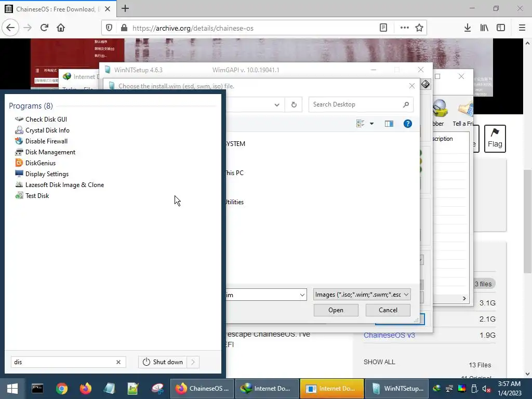Cancel the file dialog
The width and height of the screenshot is (532, 399).
click(388, 310)
